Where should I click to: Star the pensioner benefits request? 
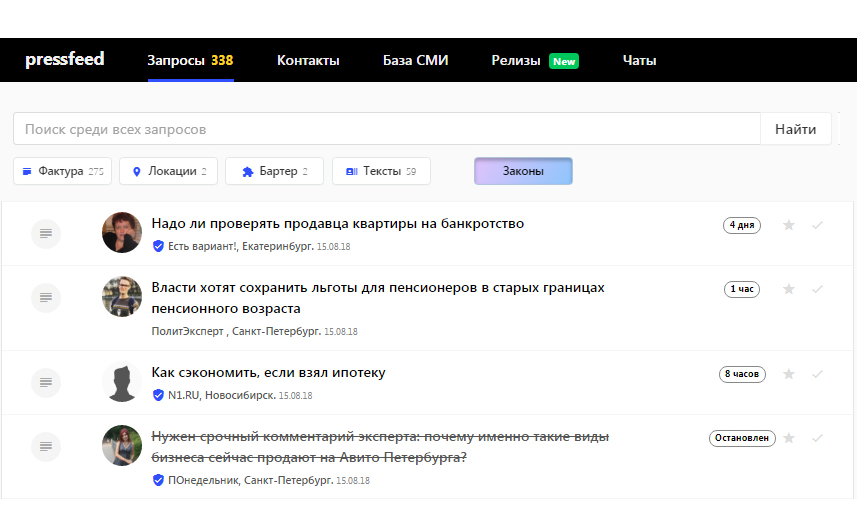[789, 289]
